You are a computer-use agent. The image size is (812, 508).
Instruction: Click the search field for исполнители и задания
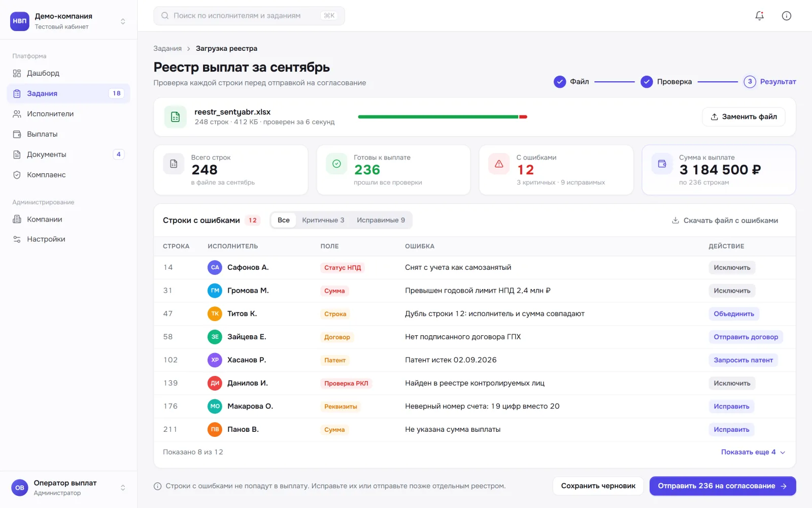coord(249,16)
